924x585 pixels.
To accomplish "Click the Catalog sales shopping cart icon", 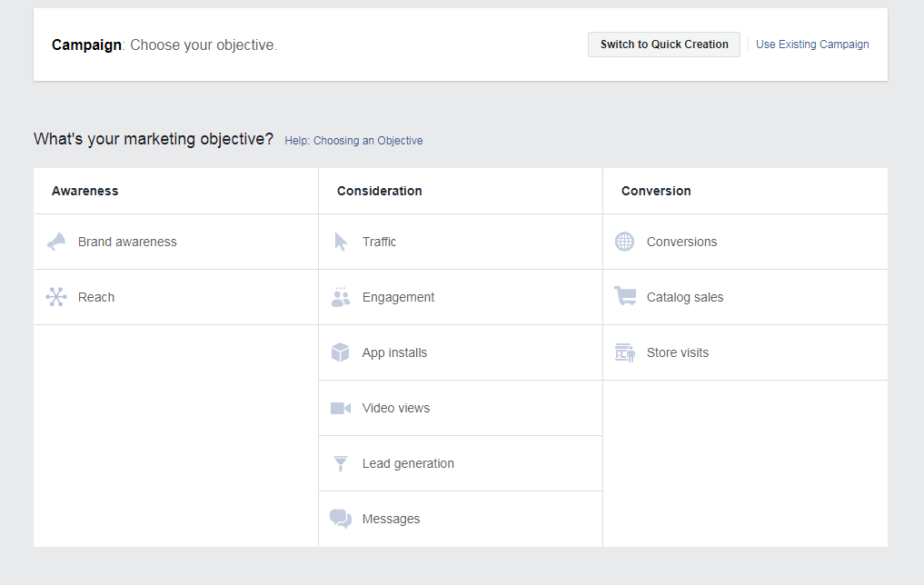I will coord(625,297).
